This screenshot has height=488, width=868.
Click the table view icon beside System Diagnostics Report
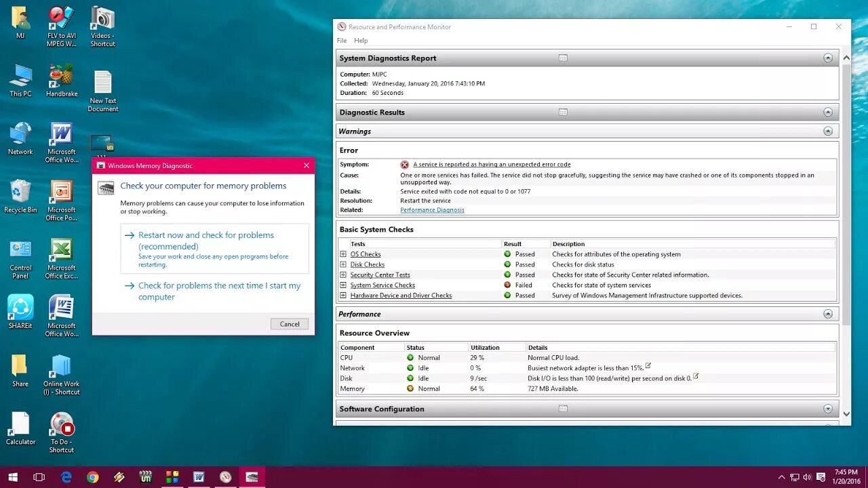[563, 58]
